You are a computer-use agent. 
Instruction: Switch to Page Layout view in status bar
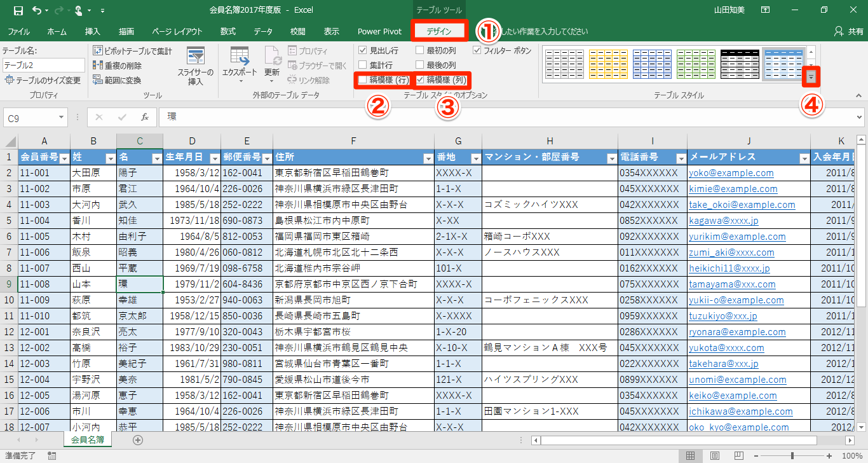pyautogui.click(x=715, y=455)
